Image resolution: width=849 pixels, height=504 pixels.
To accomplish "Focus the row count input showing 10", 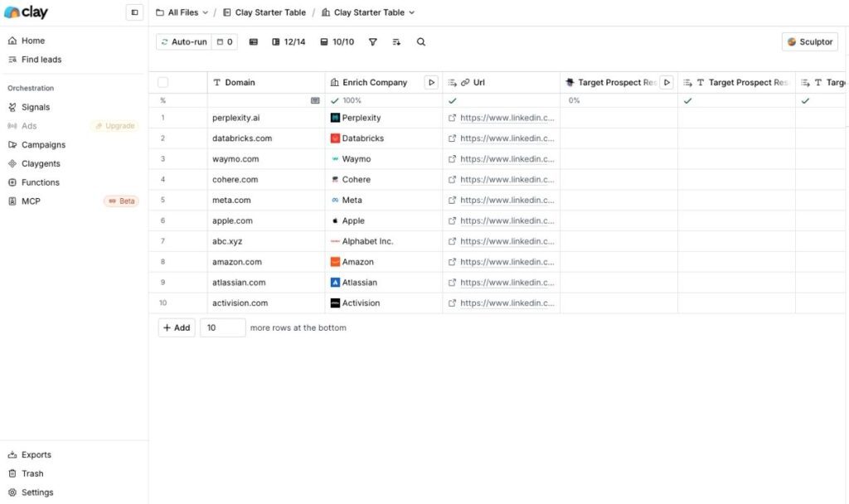I will (x=222, y=327).
